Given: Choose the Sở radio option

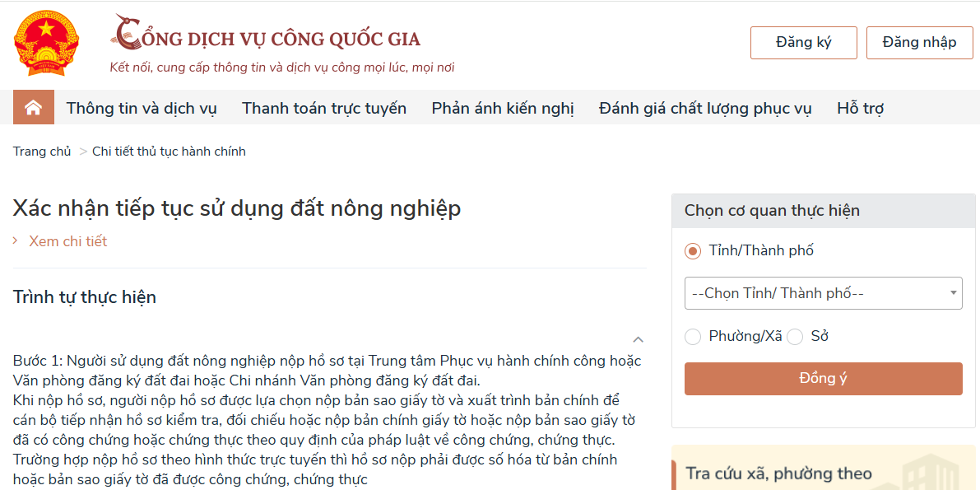Looking at the screenshot, I should pos(795,336).
